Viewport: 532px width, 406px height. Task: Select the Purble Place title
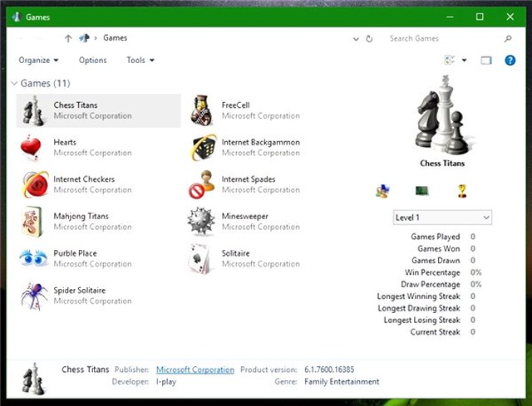(75, 253)
